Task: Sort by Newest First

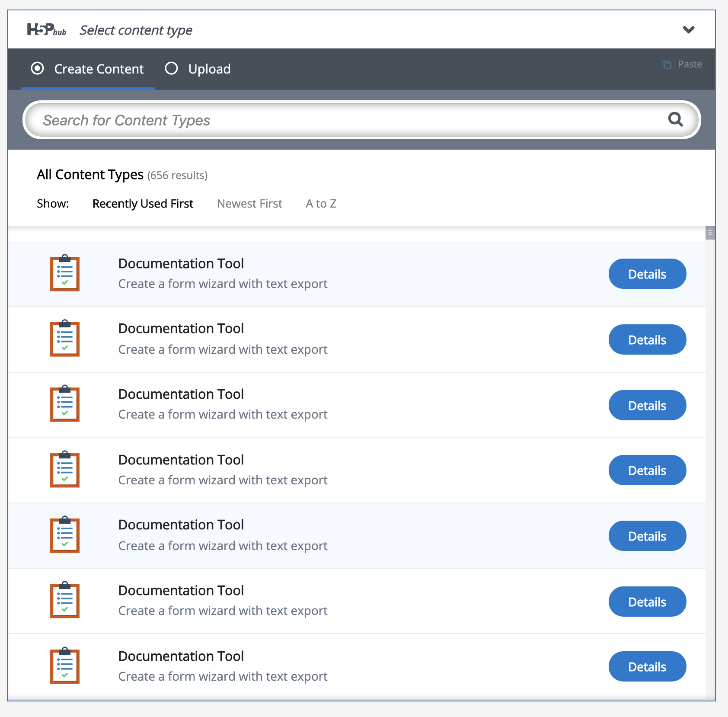Action: click(249, 204)
